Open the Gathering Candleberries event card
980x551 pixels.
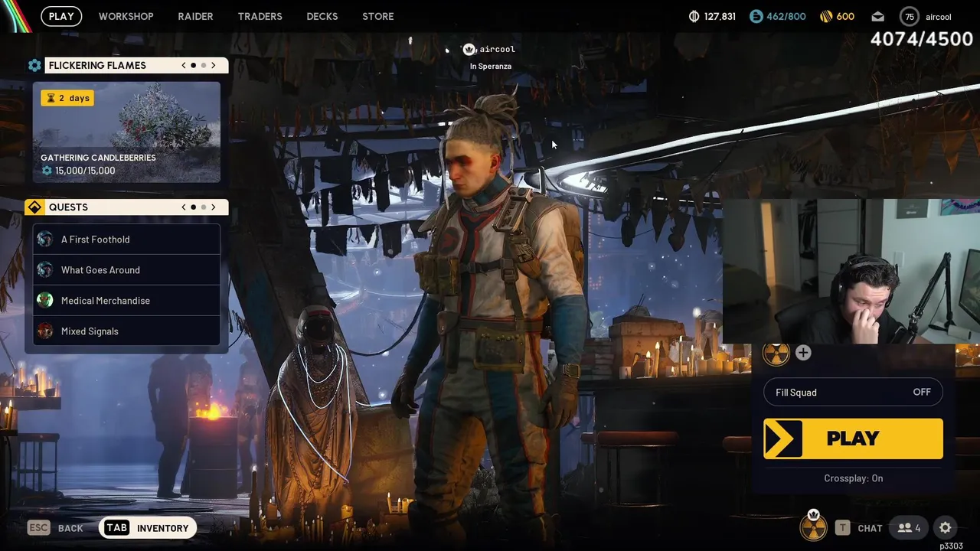[x=126, y=132]
